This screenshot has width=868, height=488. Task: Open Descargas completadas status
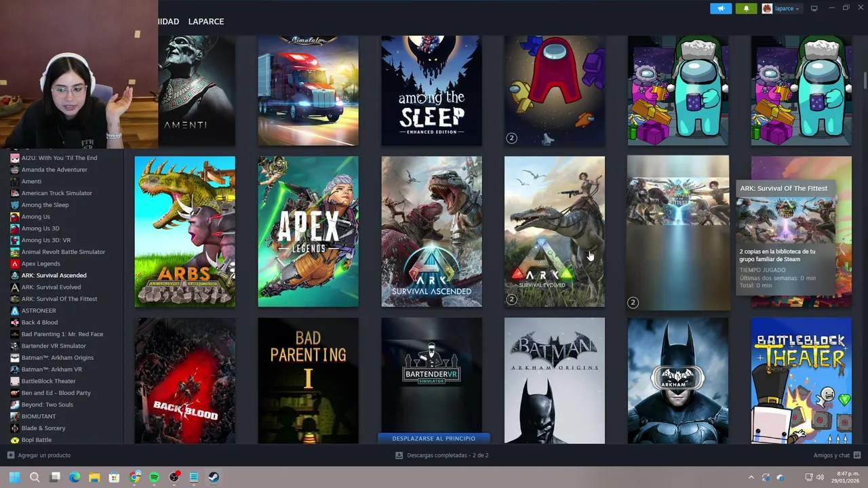click(x=442, y=455)
